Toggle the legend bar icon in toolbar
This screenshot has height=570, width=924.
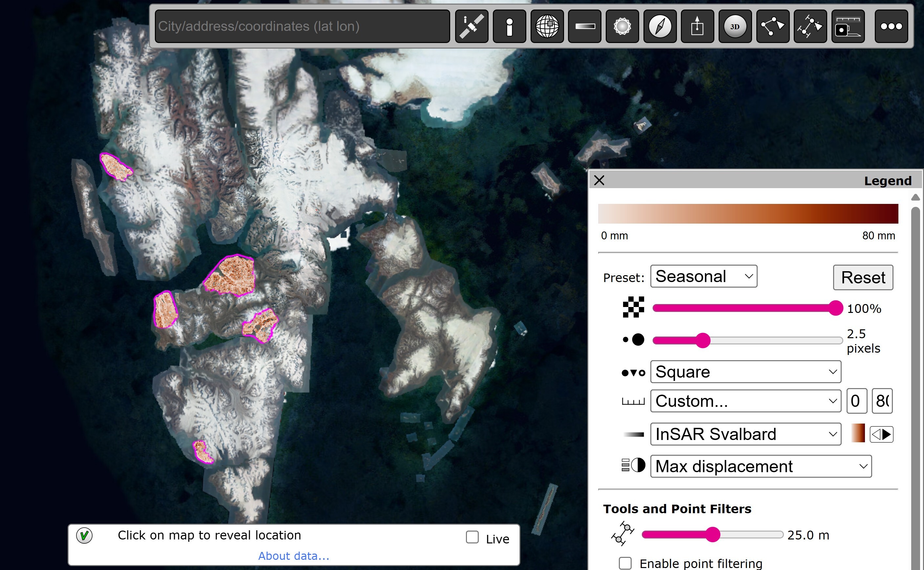585,26
